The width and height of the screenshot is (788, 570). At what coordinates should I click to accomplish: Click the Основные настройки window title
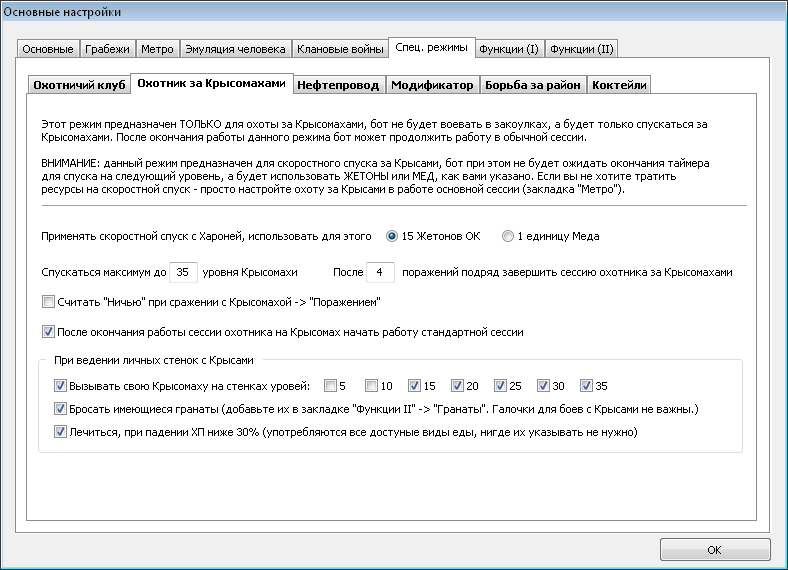click(62, 12)
